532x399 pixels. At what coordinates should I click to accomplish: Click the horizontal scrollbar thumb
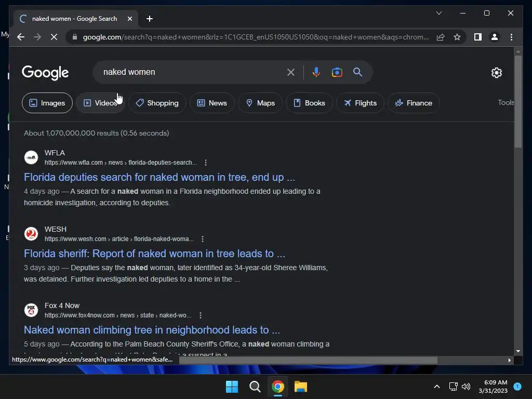click(x=308, y=361)
